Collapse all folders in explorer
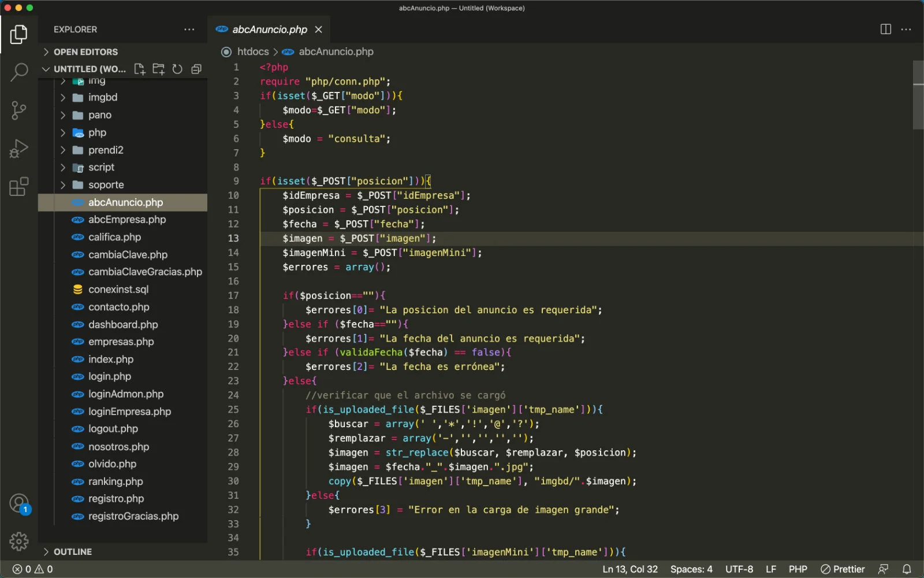This screenshot has height=578, width=924. coord(196,69)
